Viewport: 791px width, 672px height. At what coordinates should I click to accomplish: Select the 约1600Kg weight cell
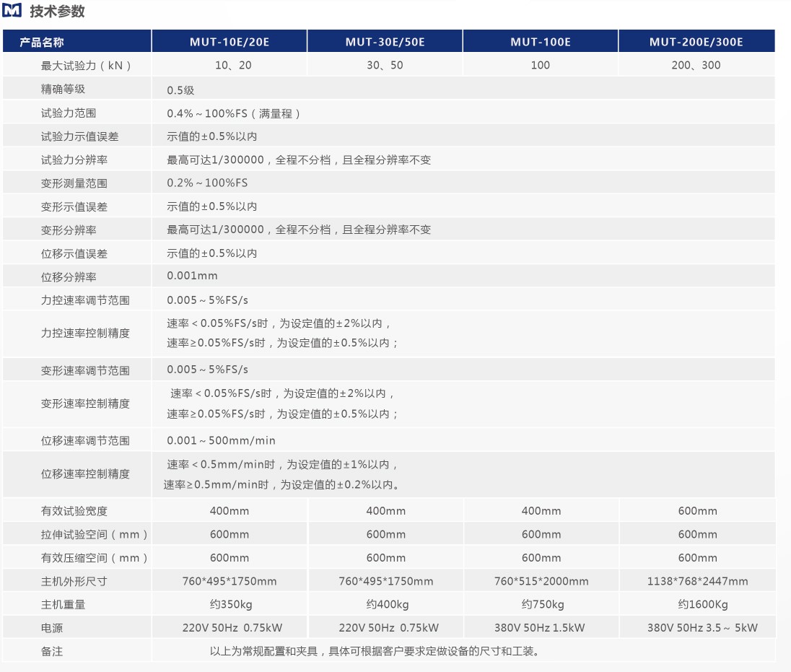tap(697, 604)
